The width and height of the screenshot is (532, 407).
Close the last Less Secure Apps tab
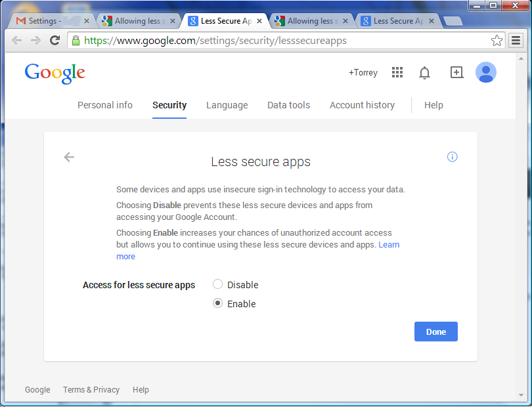[x=432, y=21]
